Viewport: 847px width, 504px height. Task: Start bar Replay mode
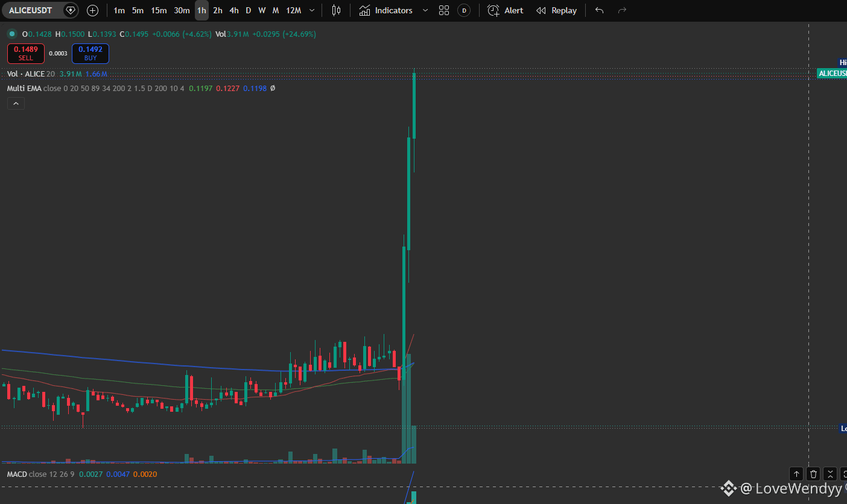(x=556, y=10)
